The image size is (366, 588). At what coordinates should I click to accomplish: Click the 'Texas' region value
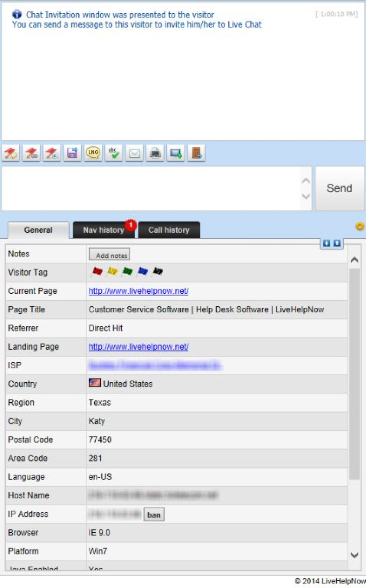[100, 402]
